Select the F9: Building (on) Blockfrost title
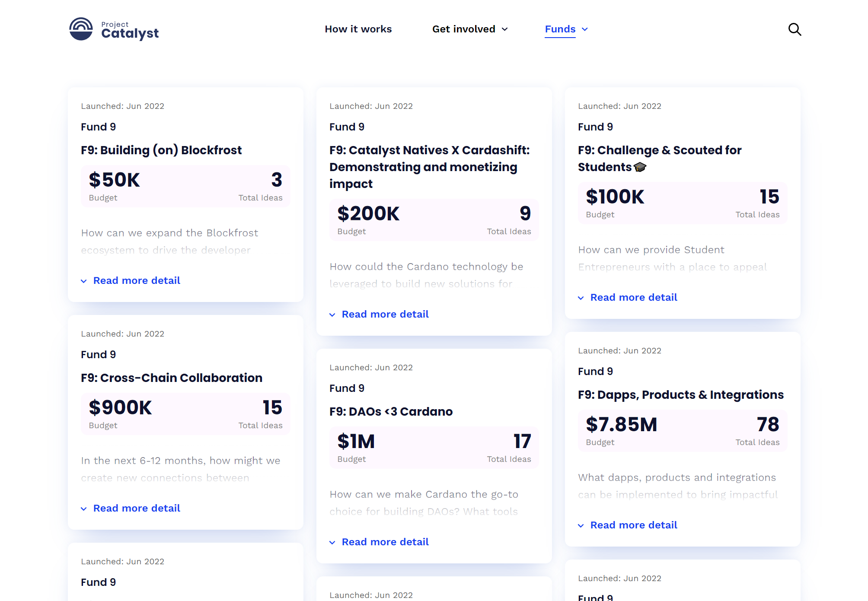Viewport: 868px width, 601px height. (161, 150)
